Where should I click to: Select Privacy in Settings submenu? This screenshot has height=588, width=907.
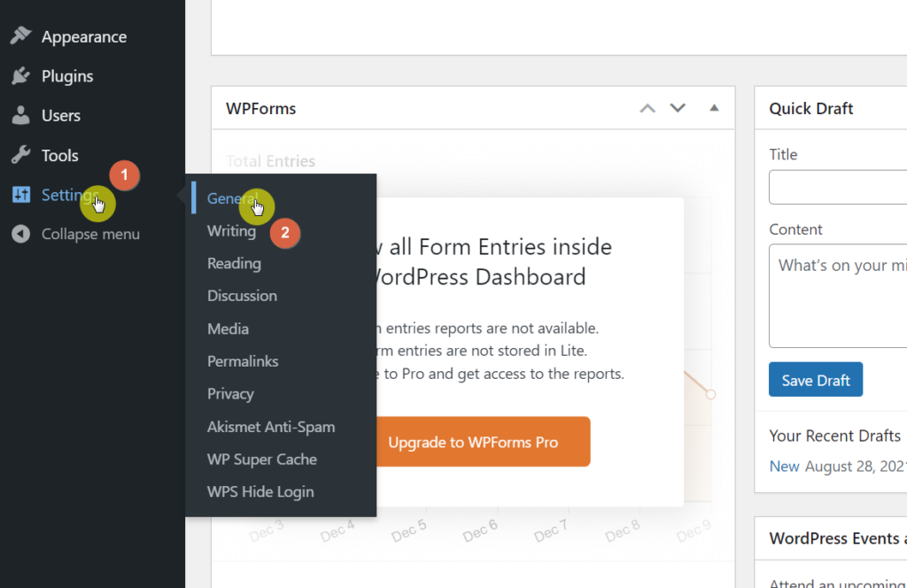click(230, 394)
